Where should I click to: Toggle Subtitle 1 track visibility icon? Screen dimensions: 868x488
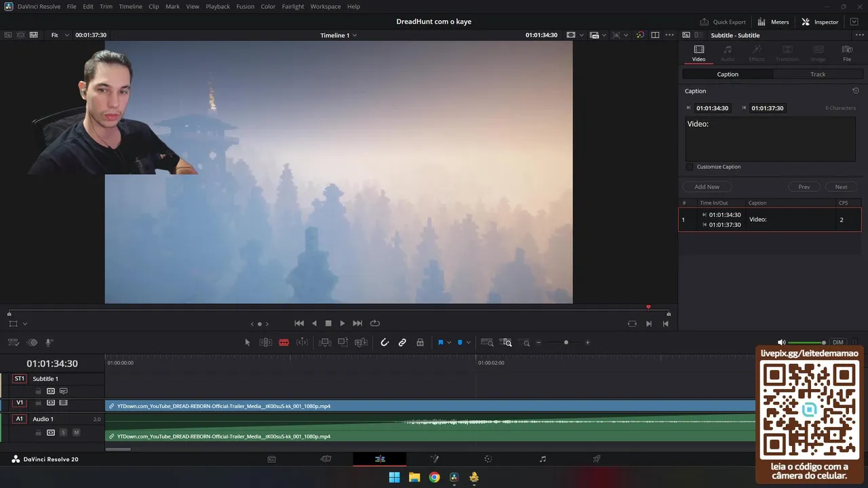pos(64,391)
